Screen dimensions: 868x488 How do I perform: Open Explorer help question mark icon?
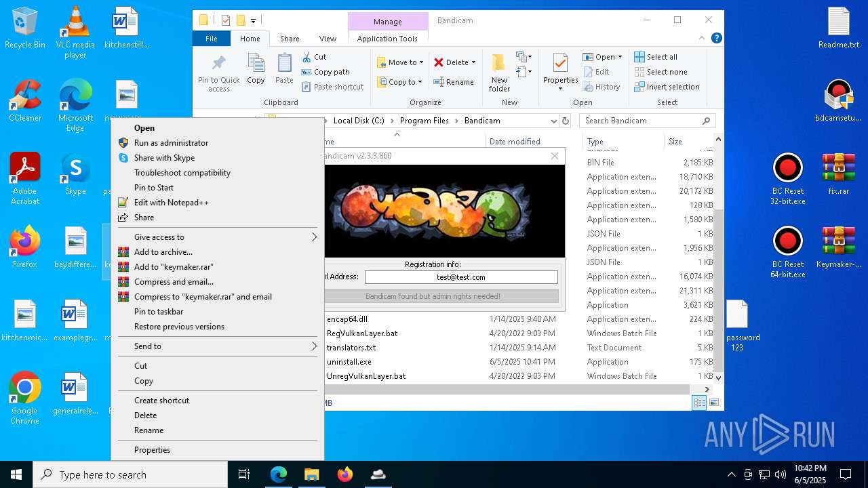[x=716, y=39]
